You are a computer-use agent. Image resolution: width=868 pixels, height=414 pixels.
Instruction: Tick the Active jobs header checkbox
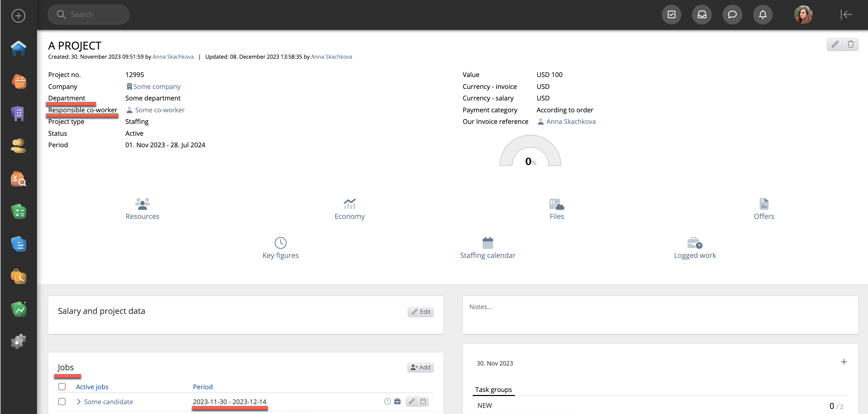pyautogui.click(x=62, y=387)
